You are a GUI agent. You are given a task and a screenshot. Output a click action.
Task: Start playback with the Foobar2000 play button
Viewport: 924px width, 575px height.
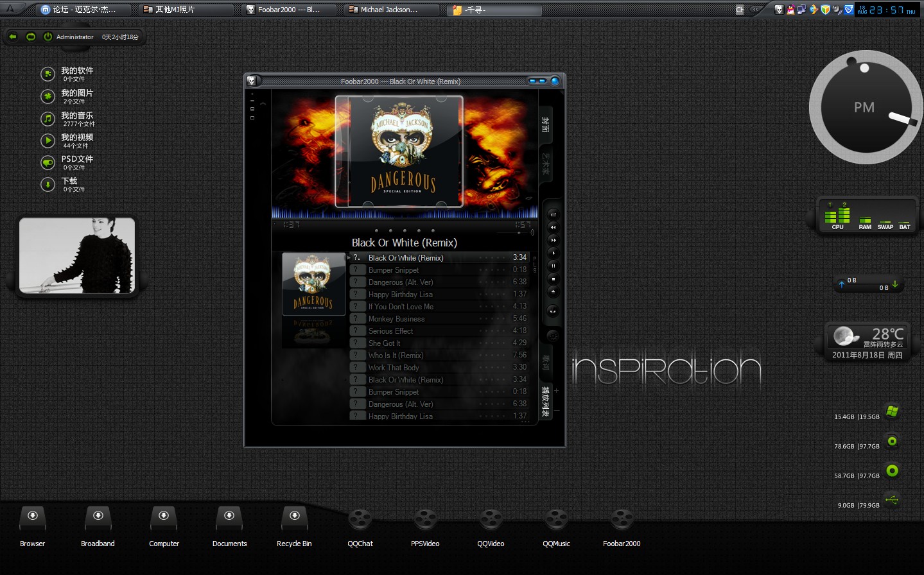(x=553, y=253)
